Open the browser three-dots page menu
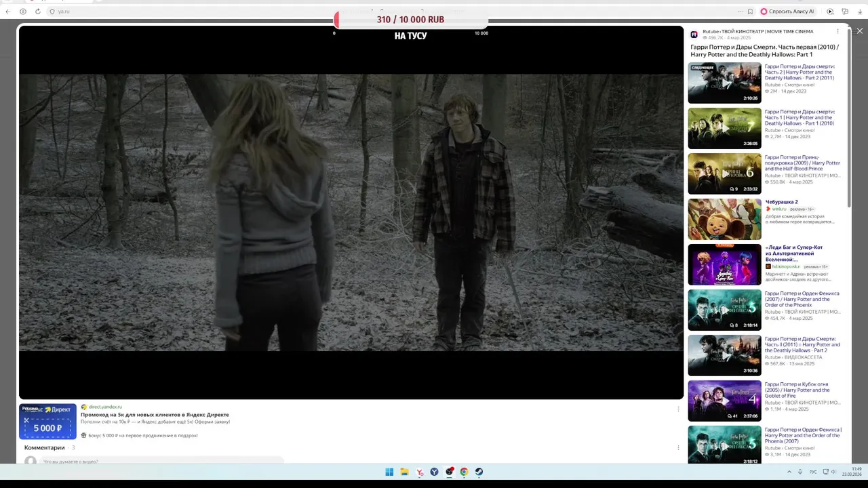868x488 pixels. click(741, 12)
